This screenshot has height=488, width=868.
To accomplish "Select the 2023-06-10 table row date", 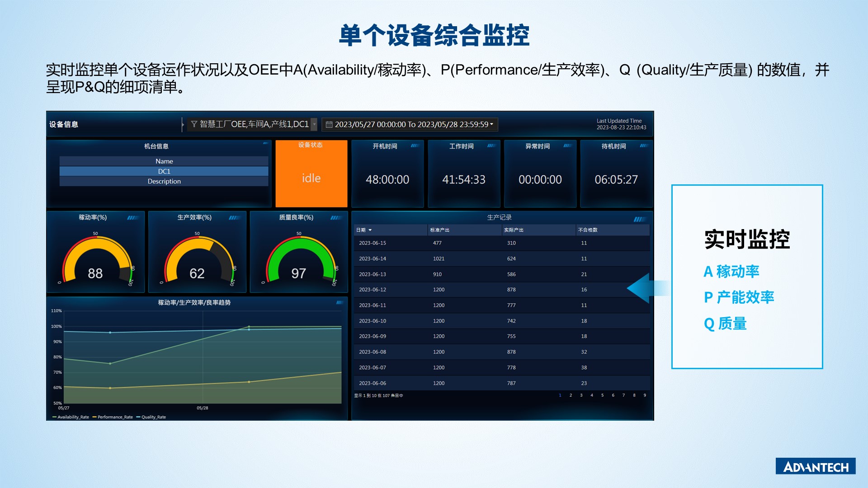I will 373,321.
